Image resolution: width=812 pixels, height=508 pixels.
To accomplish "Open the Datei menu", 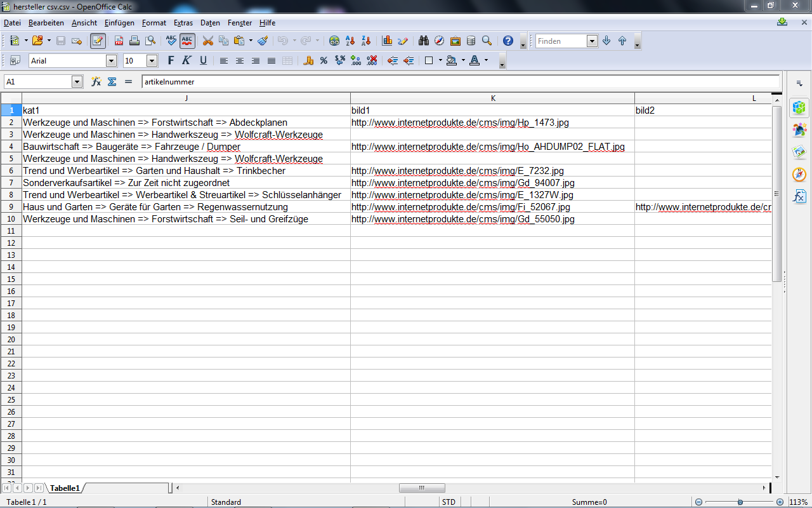I will pos(12,23).
